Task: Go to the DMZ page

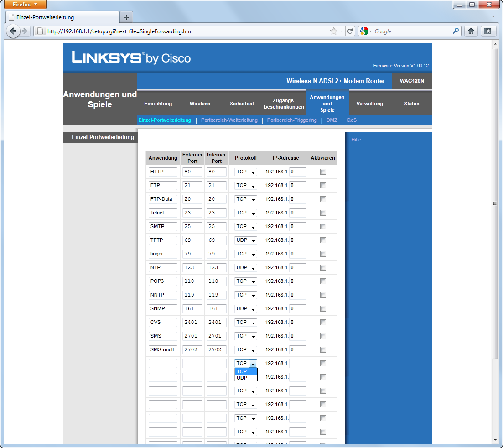Action: click(x=332, y=120)
